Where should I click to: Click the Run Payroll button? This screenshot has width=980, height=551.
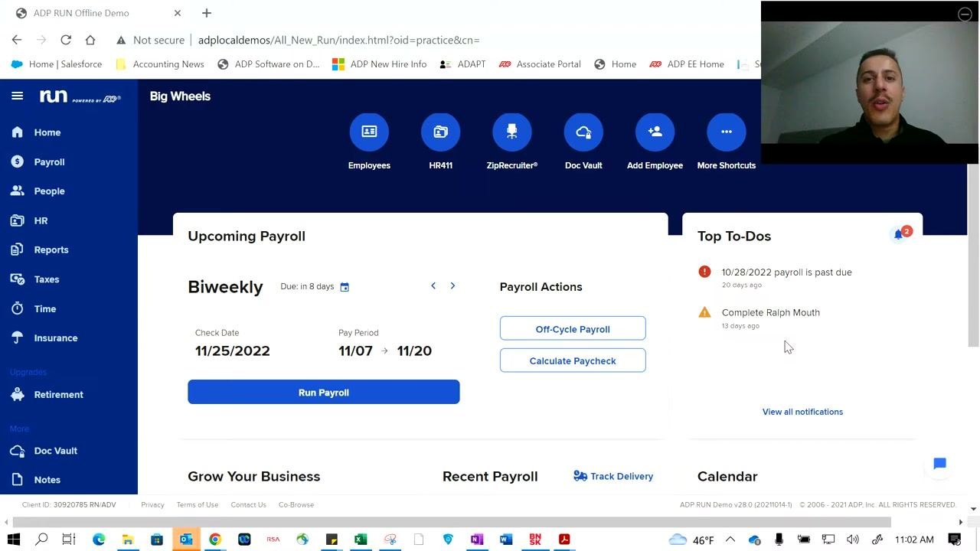pos(324,392)
